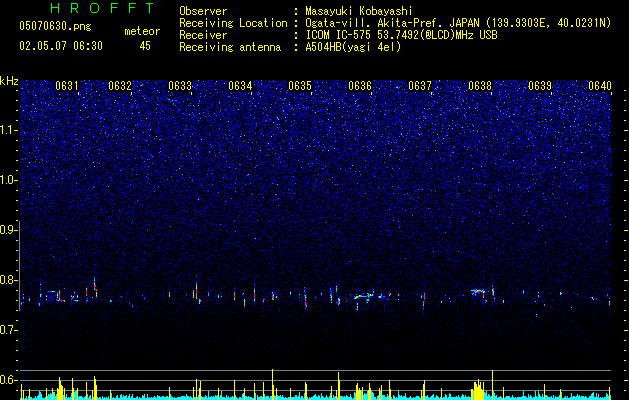
Task: Click the HROFFT title text
Action: click(x=103, y=8)
